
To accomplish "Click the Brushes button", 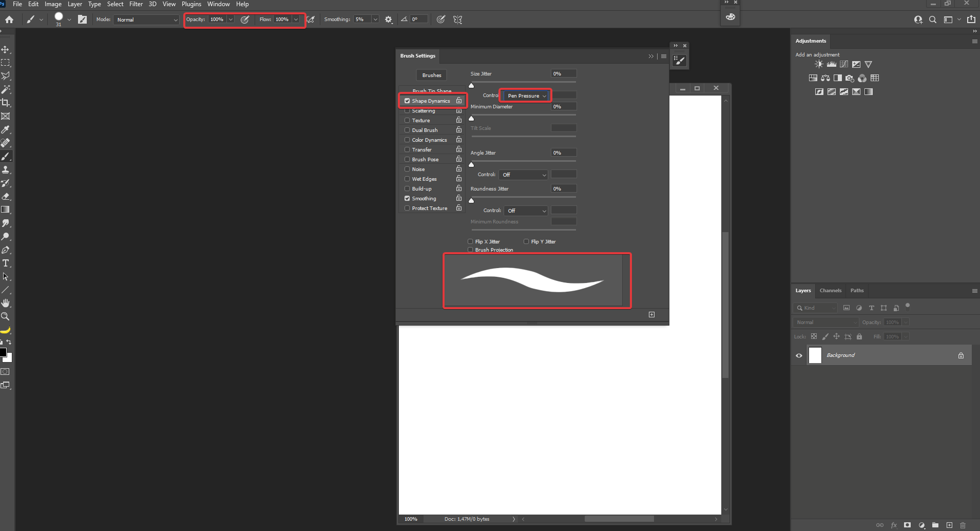I will pos(431,75).
